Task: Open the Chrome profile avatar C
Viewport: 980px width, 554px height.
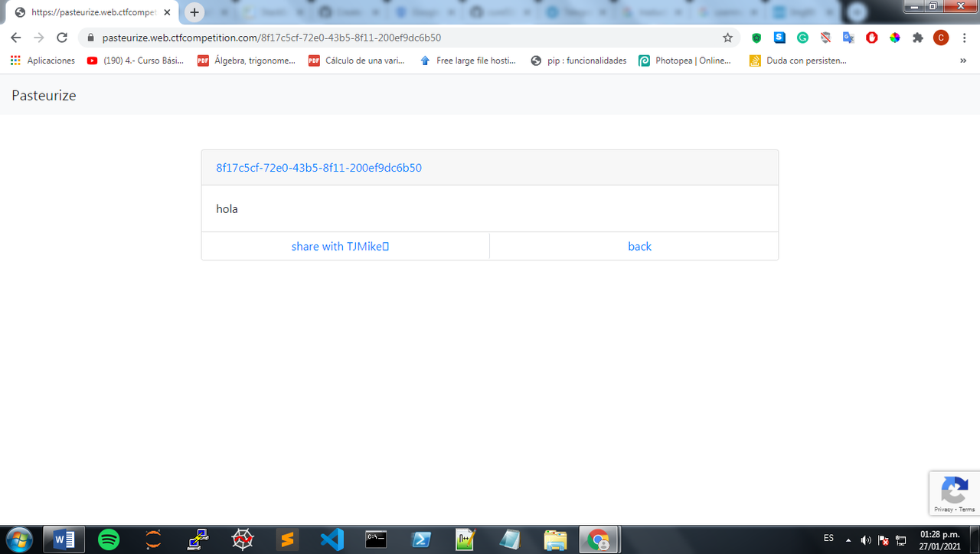Action: click(941, 38)
